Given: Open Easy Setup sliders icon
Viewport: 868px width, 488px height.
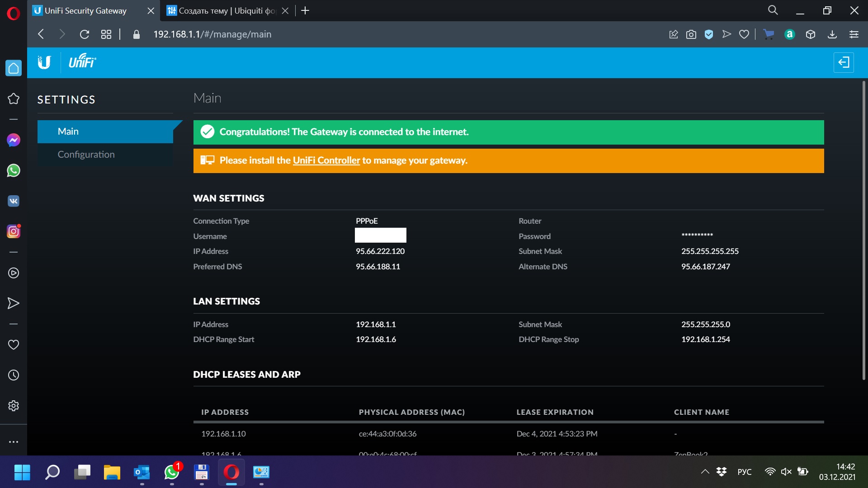Looking at the screenshot, I should point(854,34).
